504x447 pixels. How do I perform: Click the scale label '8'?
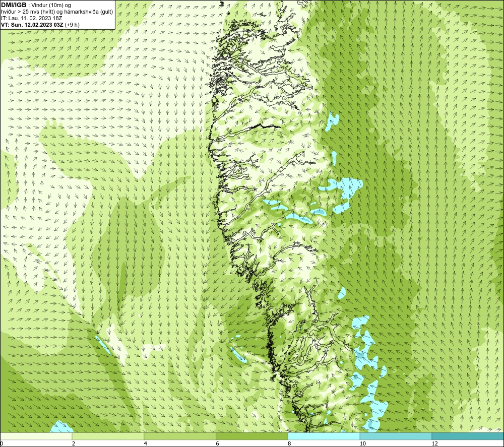(290, 444)
